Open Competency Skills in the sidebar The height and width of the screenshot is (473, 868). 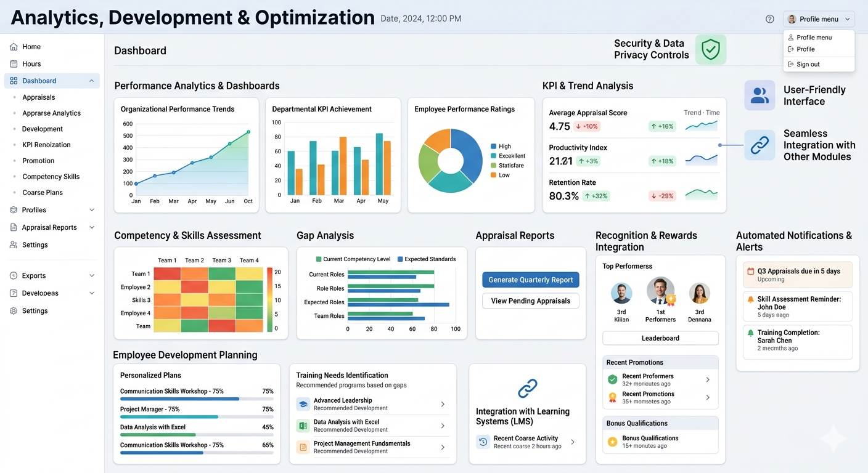[51, 177]
